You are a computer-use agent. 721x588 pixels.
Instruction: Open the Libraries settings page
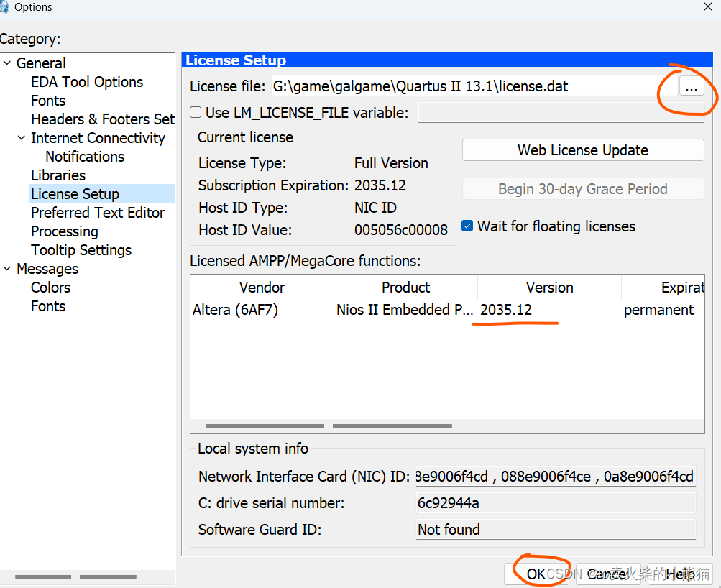tap(58, 175)
